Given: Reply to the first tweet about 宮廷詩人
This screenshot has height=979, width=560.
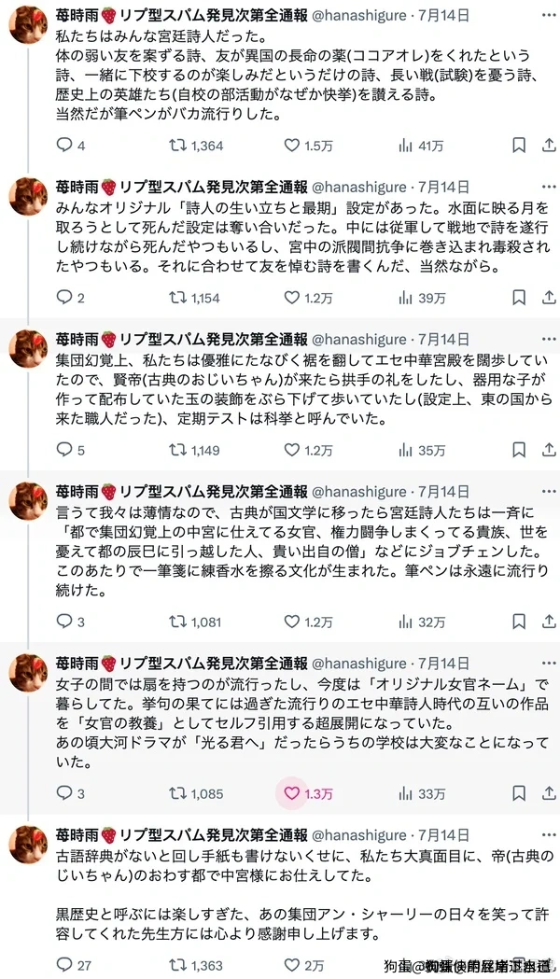Looking at the screenshot, I should point(64,146).
